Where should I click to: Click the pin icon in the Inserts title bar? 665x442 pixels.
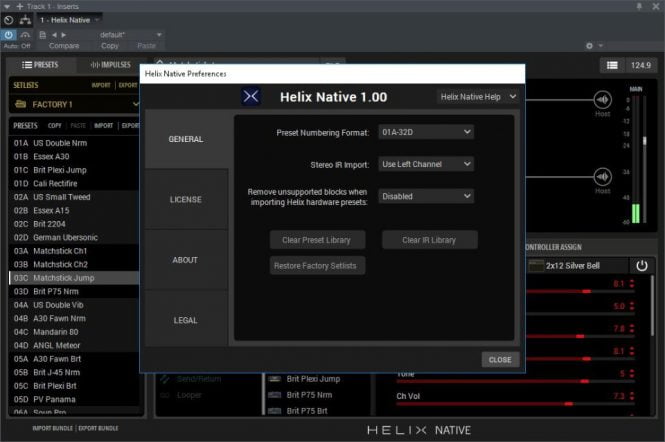click(x=639, y=6)
